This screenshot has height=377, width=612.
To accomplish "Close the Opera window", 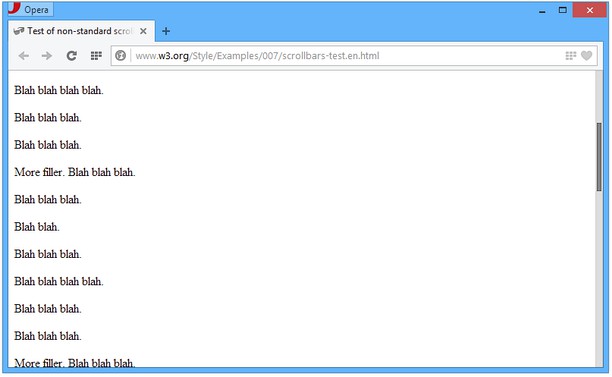I will pyautogui.click(x=590, y=10).
